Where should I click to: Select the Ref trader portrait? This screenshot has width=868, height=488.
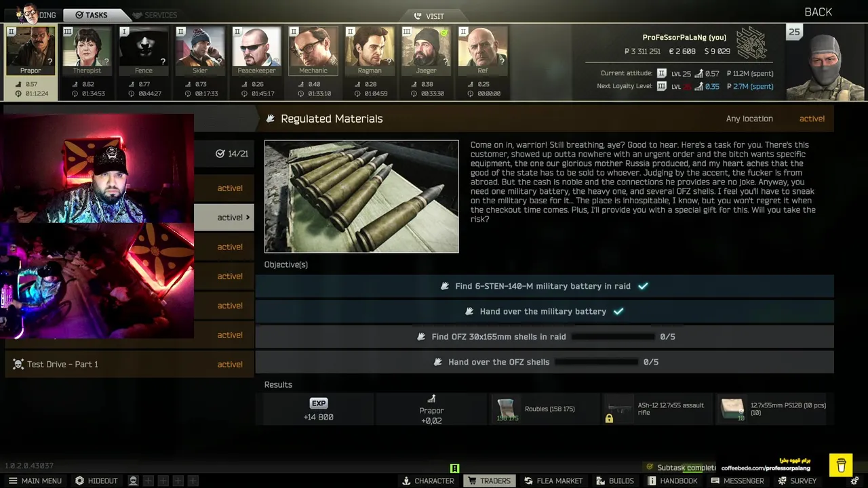click(x=483, y=51)
